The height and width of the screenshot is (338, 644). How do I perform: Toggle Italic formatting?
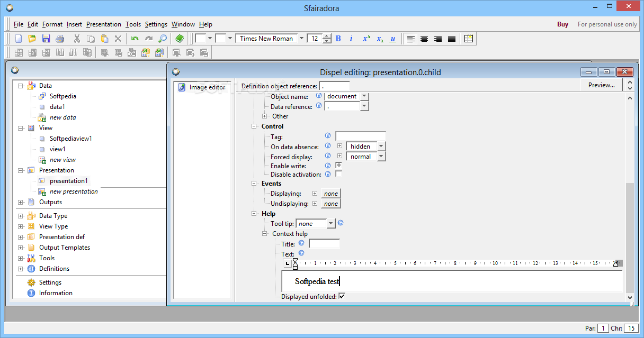(x=351, y=39)
